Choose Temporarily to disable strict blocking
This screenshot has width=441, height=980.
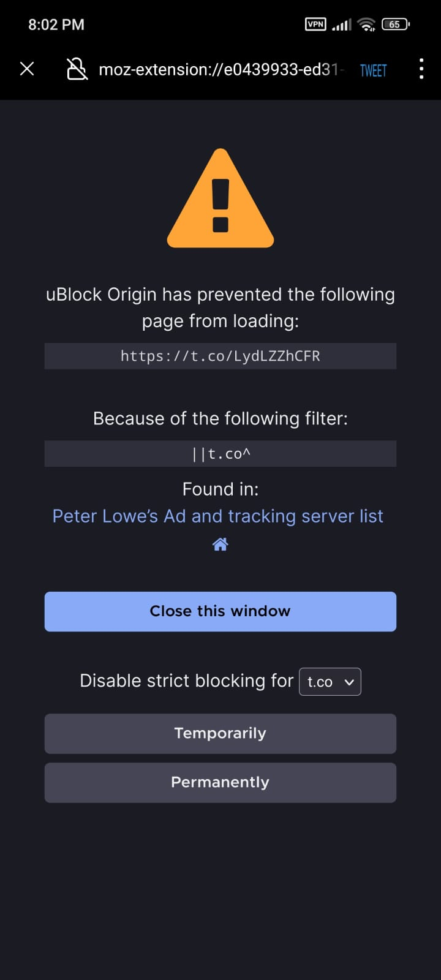point(220,733)
